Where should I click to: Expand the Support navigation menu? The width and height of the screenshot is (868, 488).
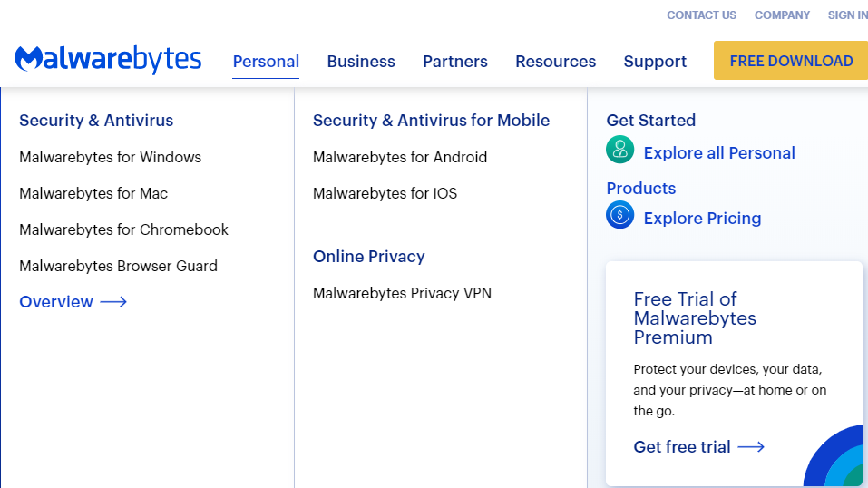point(655,62)
